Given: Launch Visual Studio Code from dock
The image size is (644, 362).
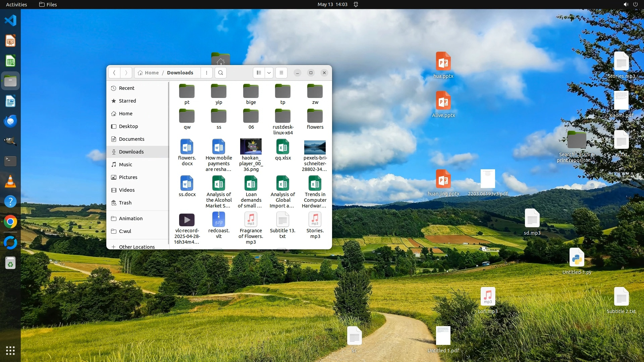Looking at the screenshot, I should pos(10,20).
